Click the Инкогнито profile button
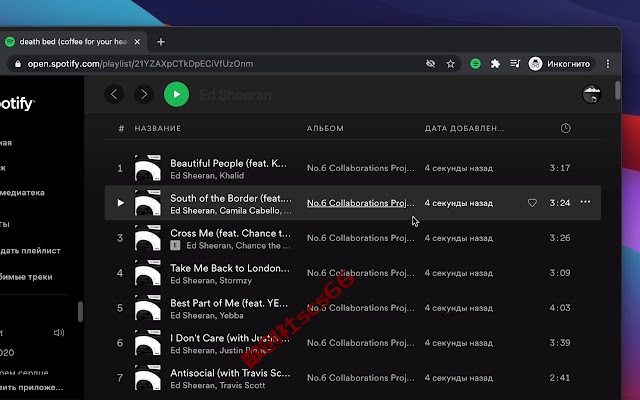The height and width of the screenshot is (400, 640). point(561,64)
